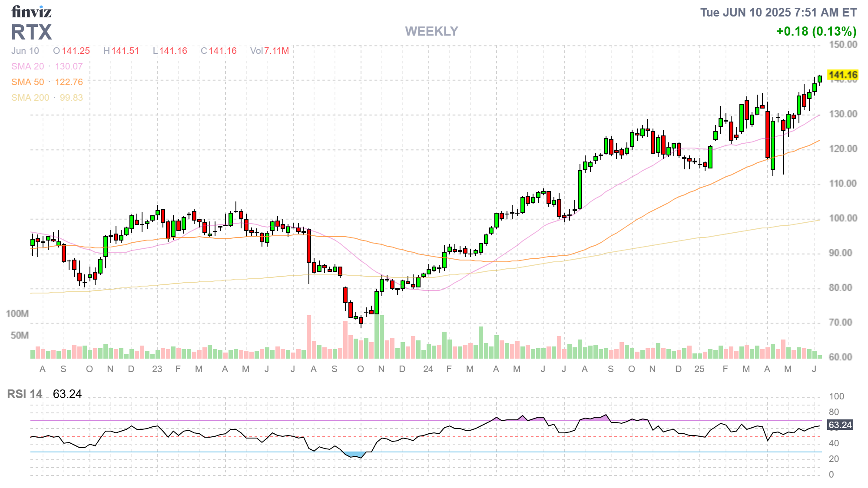Image resolution: width=868 pixels, height=488 pixels.
Task: Click the finviz logo
Action: pos(31,12)
